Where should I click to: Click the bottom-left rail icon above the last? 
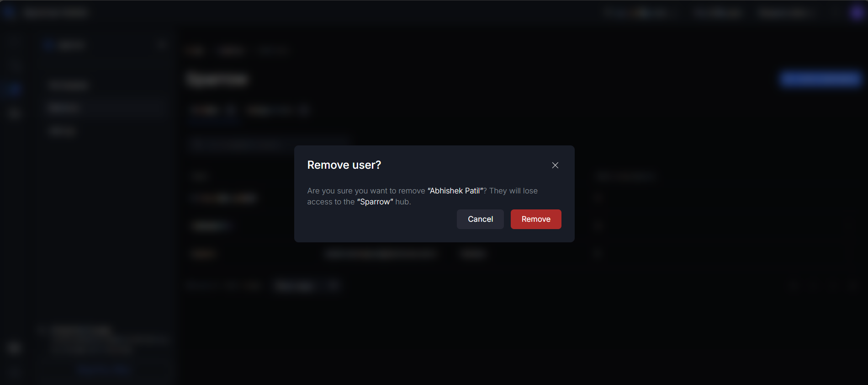point(14,348)
